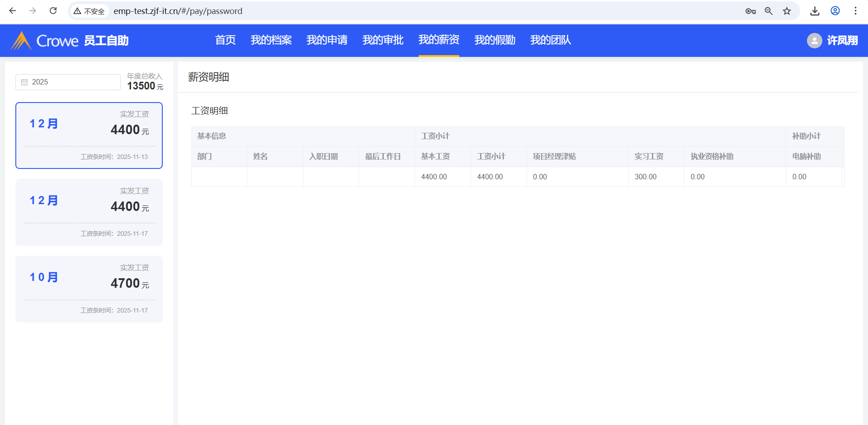Go to the 首页 tab
868x425 pixels.
click(x=225, y=40)
